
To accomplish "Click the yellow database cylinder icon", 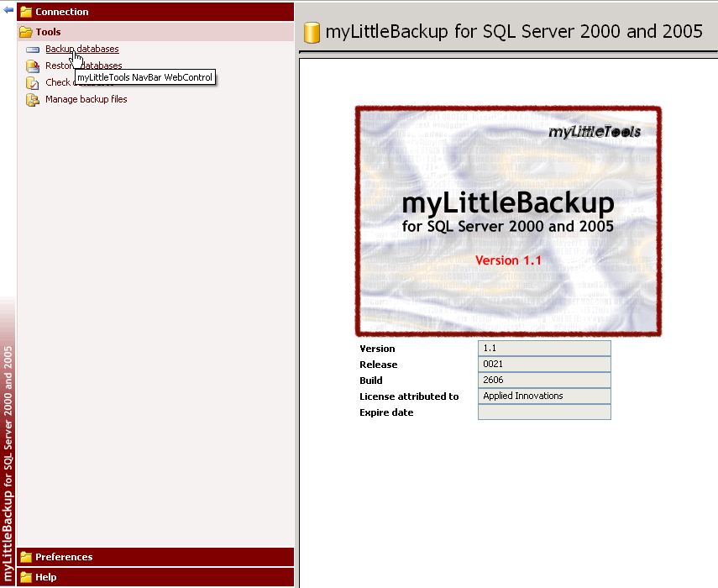I will pyautogui.click(x=312, y=33).
